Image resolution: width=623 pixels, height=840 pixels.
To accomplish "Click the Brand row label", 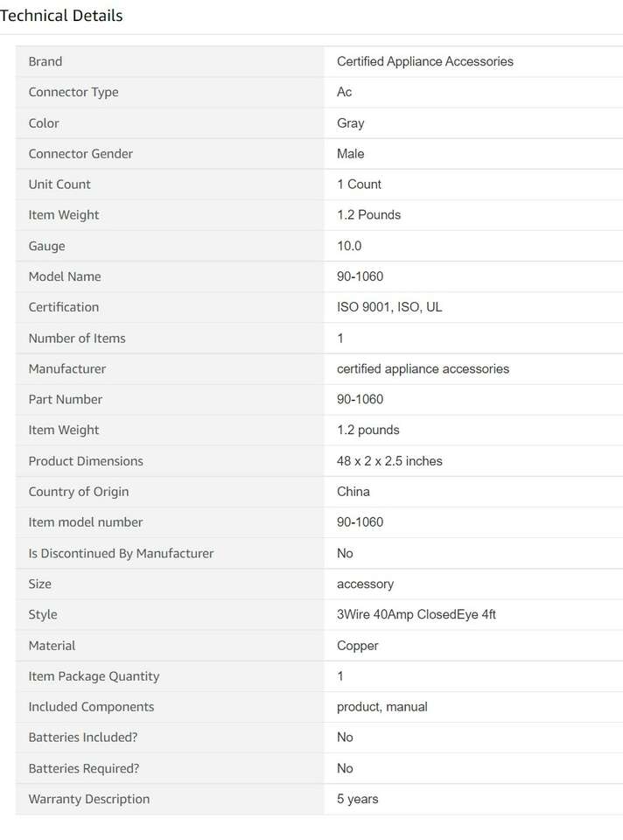I will [x=45, y=61].
